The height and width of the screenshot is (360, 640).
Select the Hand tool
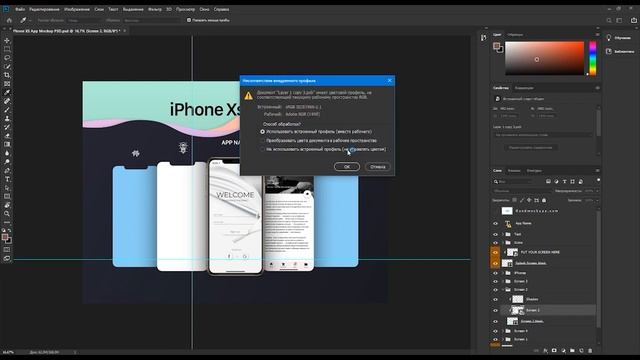pyautogui.click(x=7, y=205)
